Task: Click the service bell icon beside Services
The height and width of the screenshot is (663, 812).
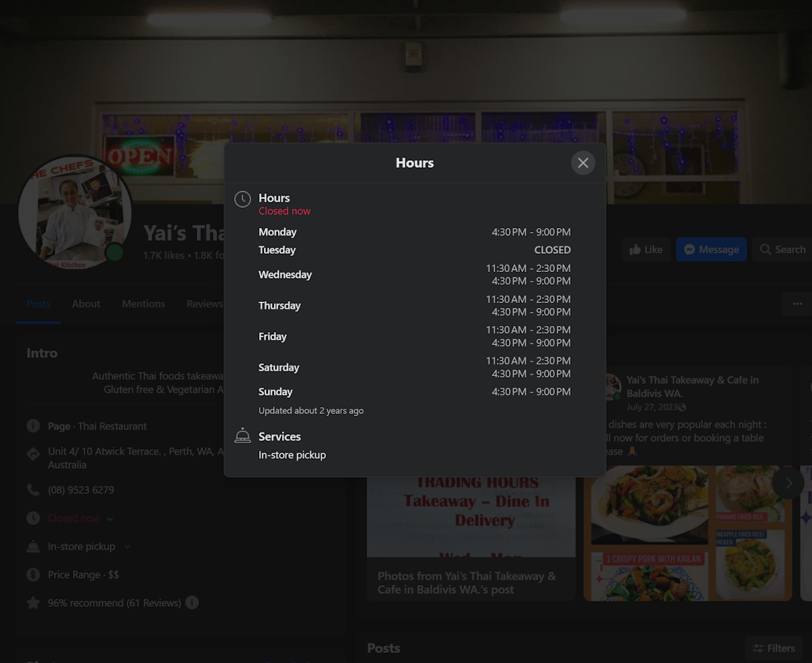Action: [242, 436]
